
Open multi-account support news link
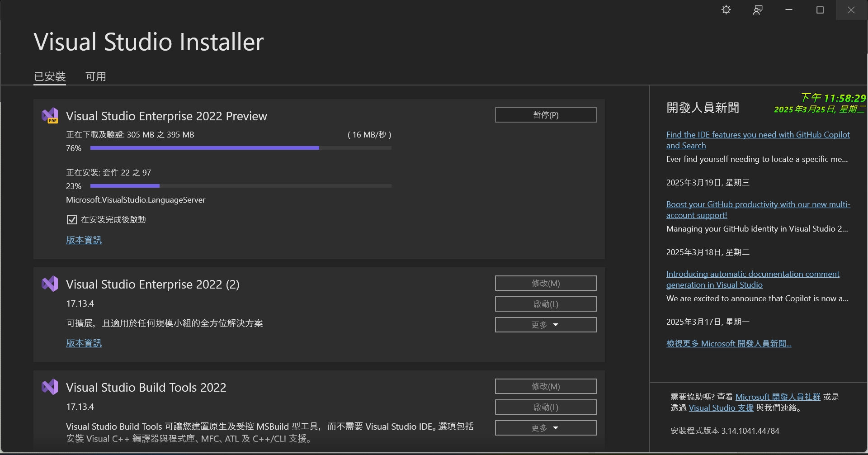tap(758, 210)
